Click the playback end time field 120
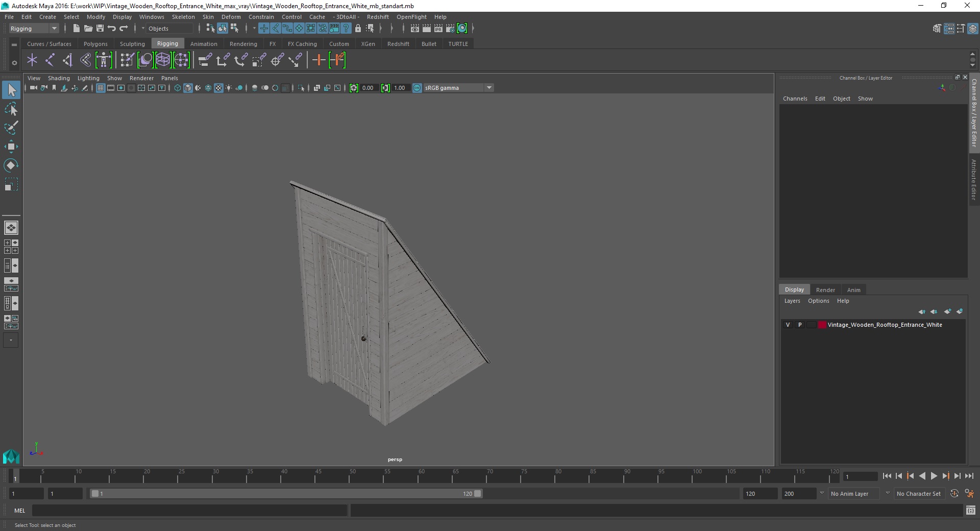Viewport: 980px width, 531px height. [x=760, y=494]
